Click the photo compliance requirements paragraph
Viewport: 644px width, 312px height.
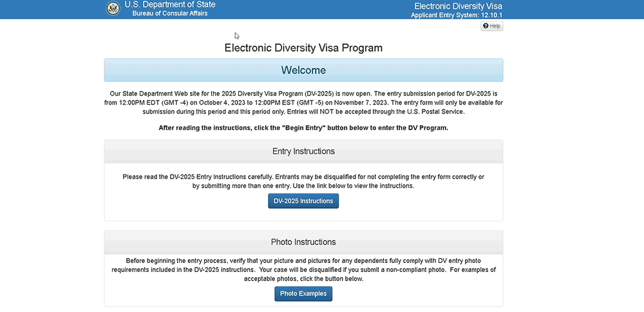303,269
